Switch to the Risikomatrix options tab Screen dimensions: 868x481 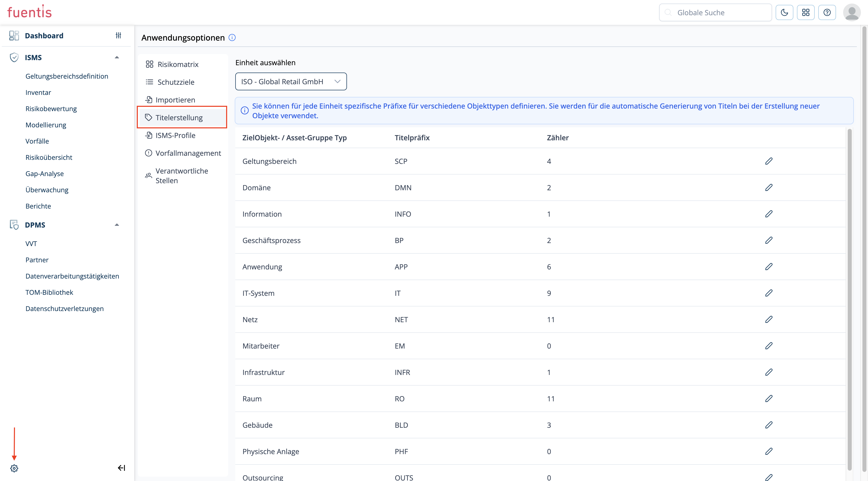coord(178,64)
